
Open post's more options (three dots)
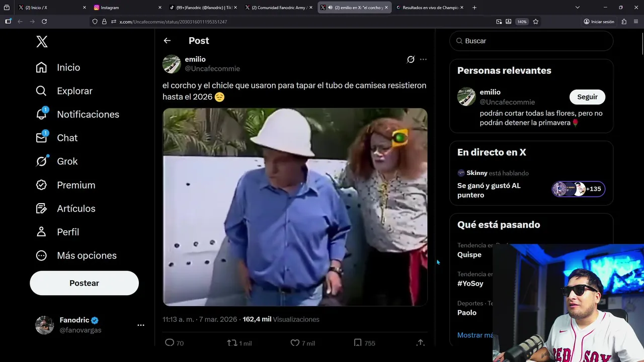[x=423, y=59]
